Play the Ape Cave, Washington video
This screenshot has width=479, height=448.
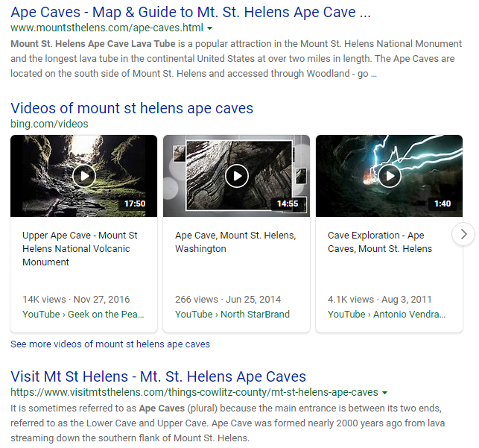(236, 176)
